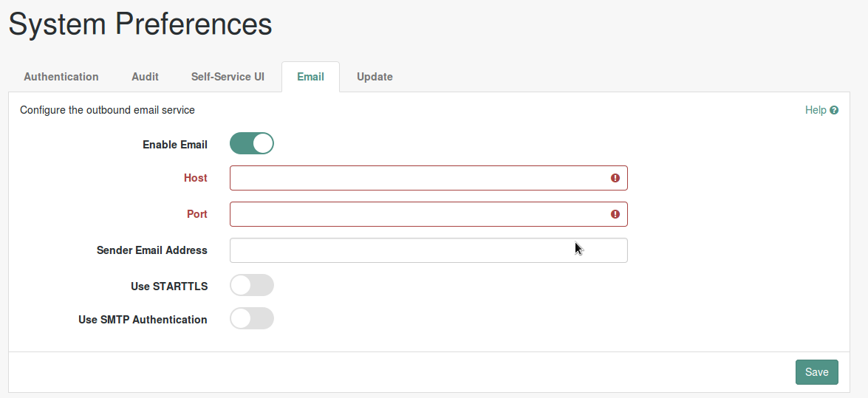This screenshot has height=398, width=868.
Task: Open the Audit tab
Action: click(145, 77)
